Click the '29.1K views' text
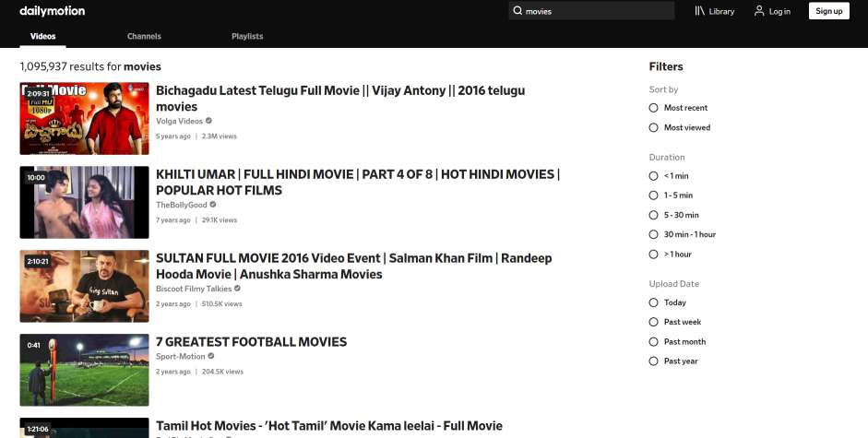868x438 pixels. click(220, 219)
